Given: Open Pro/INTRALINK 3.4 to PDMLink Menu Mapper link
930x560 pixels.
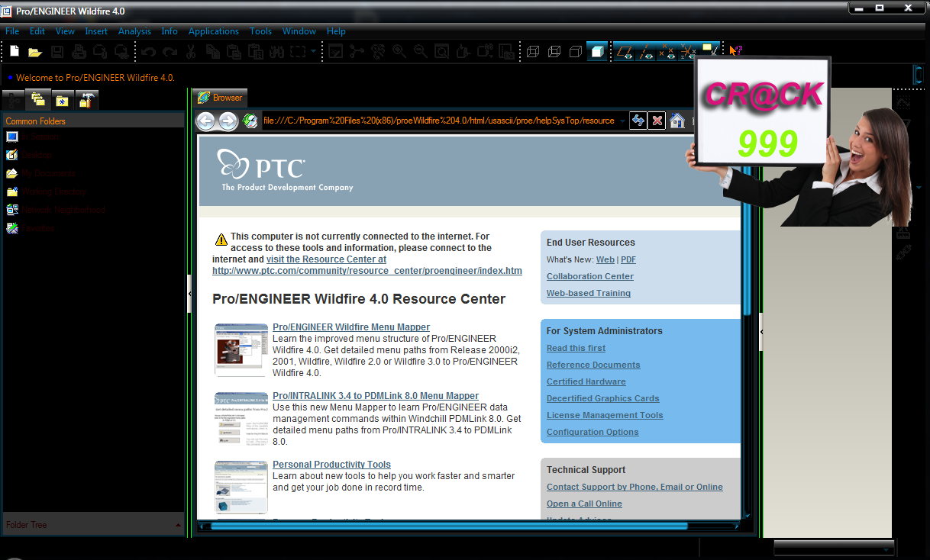Looking at the screenshot, I should 376,396.
